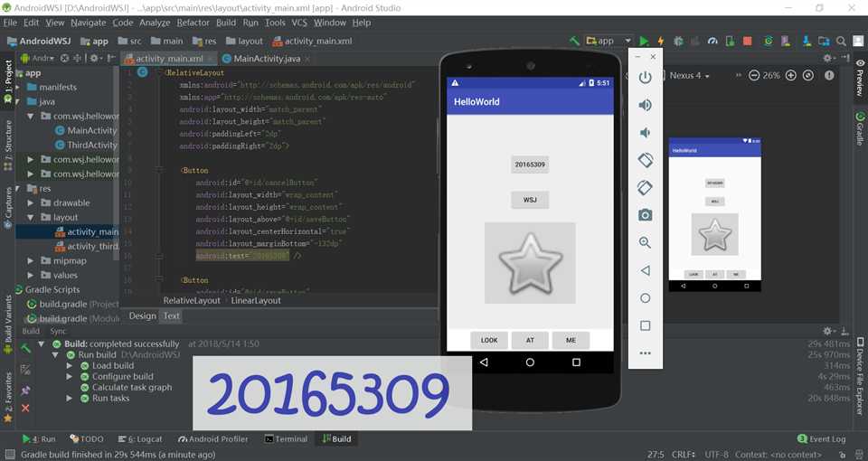Zoom in the layout preview with the plus icon
This screenshot has height=461, width=868.
(x=791, y=75)
